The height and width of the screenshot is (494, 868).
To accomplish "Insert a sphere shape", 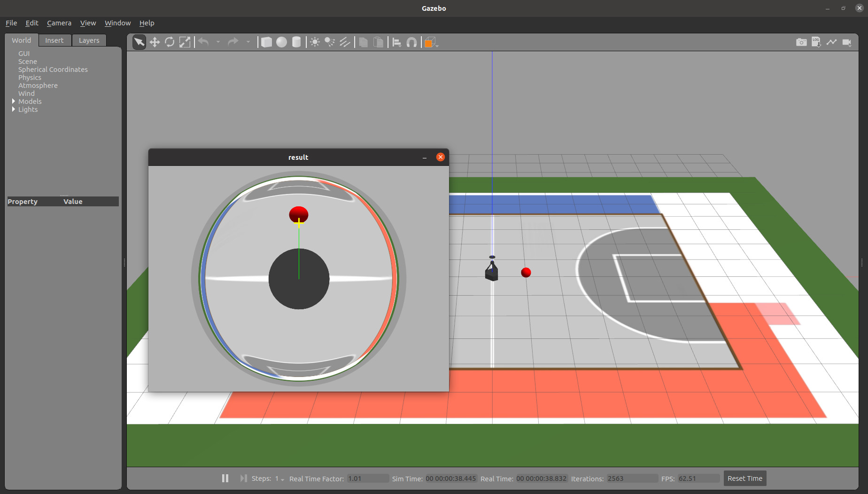I will 281,42.
